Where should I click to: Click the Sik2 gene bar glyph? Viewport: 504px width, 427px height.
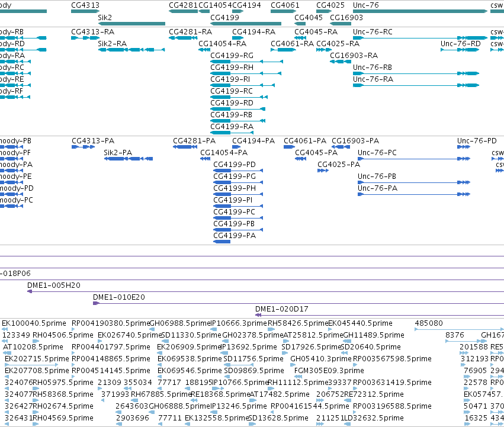pos(132,24)
